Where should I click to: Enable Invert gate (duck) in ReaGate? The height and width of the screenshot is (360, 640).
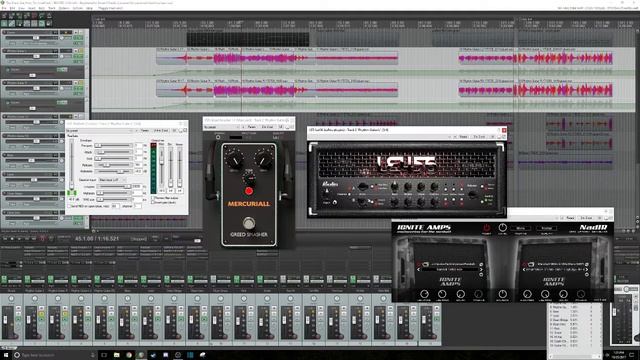[153, 202]
